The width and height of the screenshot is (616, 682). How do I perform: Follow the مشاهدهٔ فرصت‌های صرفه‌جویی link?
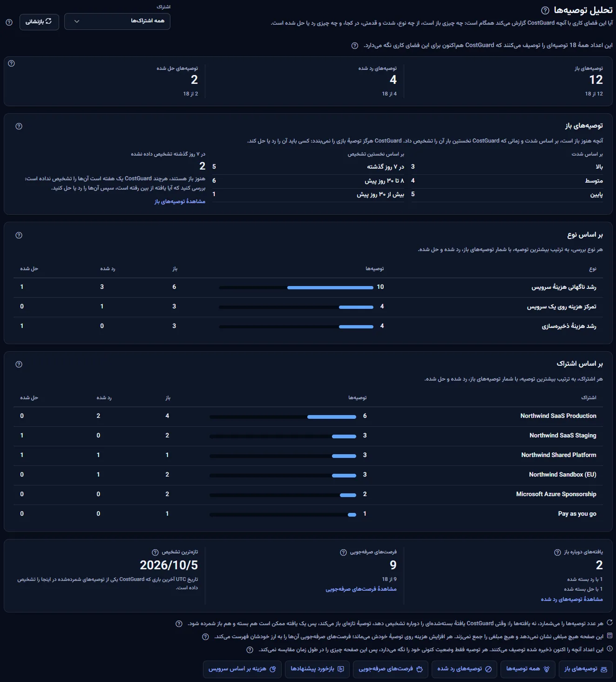[361, 589]
